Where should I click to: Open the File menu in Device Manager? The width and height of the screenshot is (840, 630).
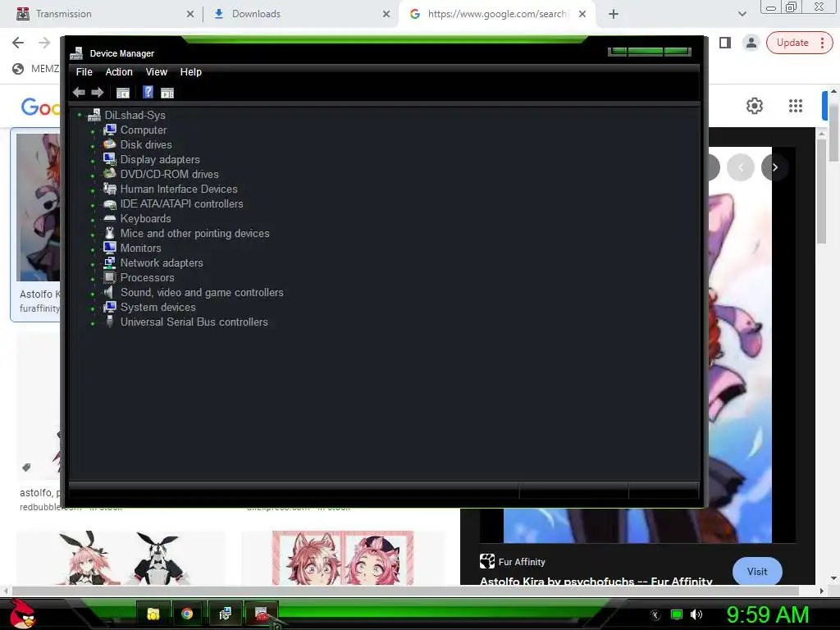tap(84, 72)
